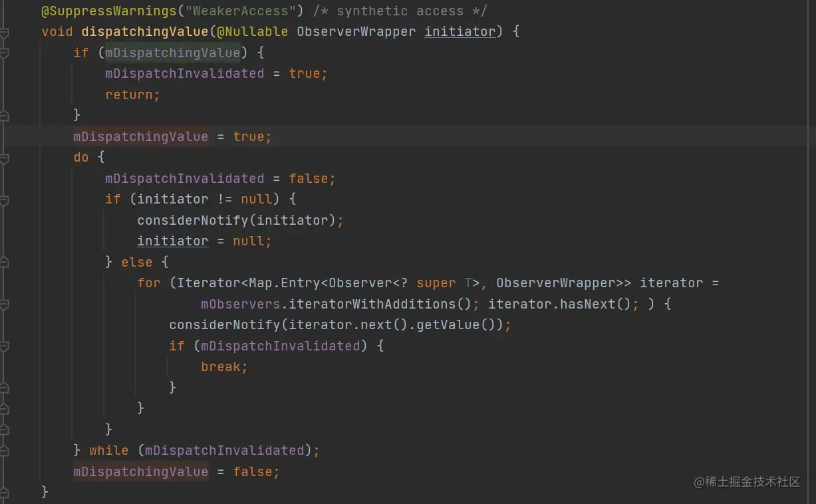Click the getValue method call
816x504 pixels.
click(x=448, y=324)
